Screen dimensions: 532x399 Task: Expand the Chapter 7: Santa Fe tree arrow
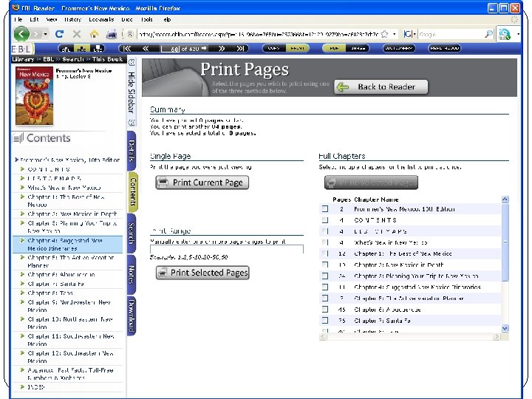(22, 283)
